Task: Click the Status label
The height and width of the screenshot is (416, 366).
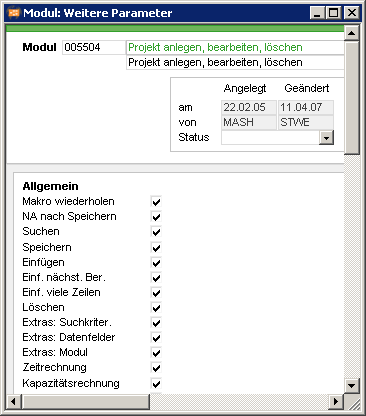Action: (x=194, y=137)
